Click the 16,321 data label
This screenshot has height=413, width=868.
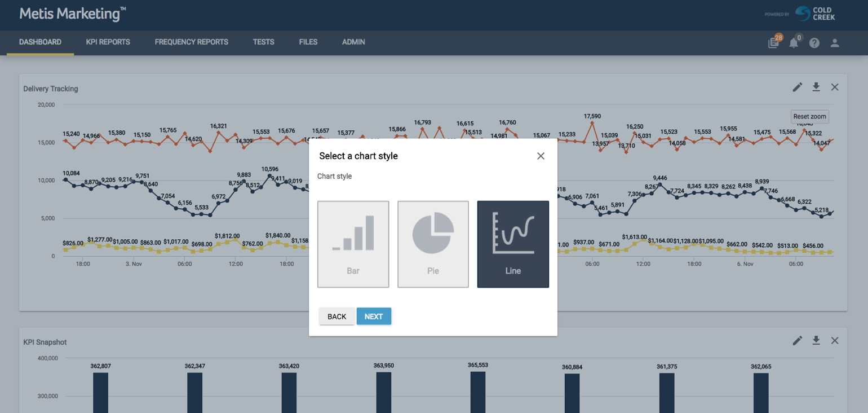(219, 126)
